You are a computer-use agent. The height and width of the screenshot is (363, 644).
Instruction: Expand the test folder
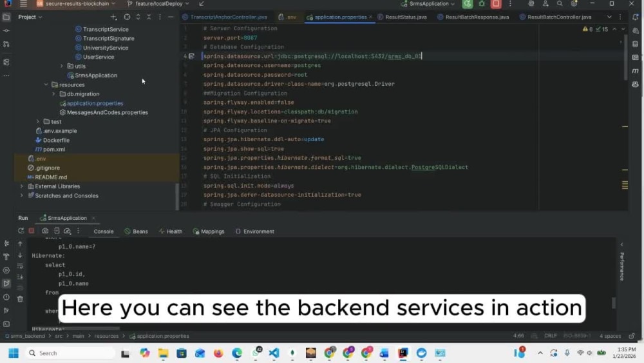[38, 122]
